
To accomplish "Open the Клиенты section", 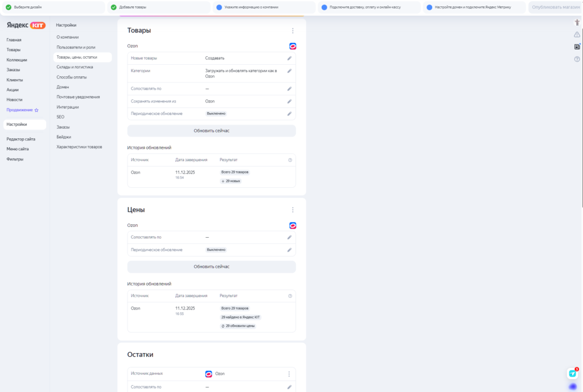I will (x=14, y=80).
